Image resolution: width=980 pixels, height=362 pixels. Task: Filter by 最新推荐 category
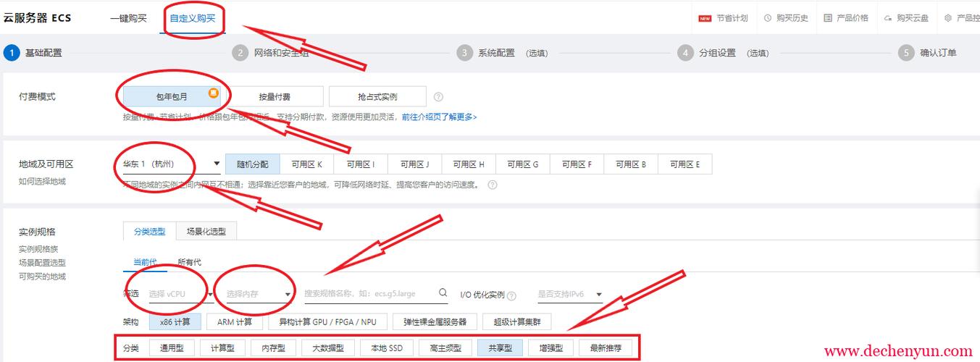[606, 348]
